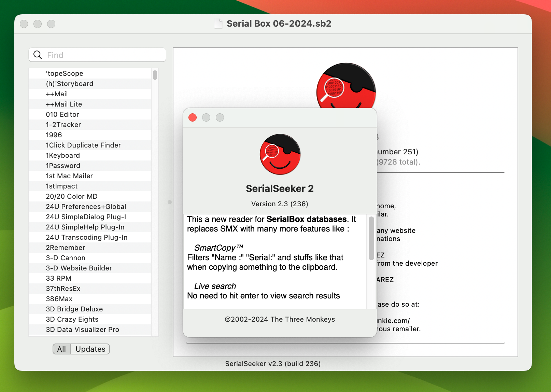Click the copyright The Three Monkeys text

(280, 319)
